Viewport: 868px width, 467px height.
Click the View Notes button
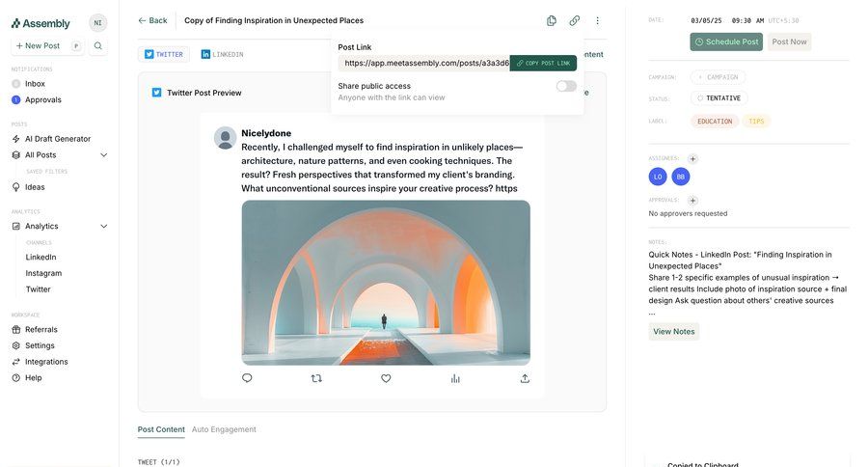674,331
